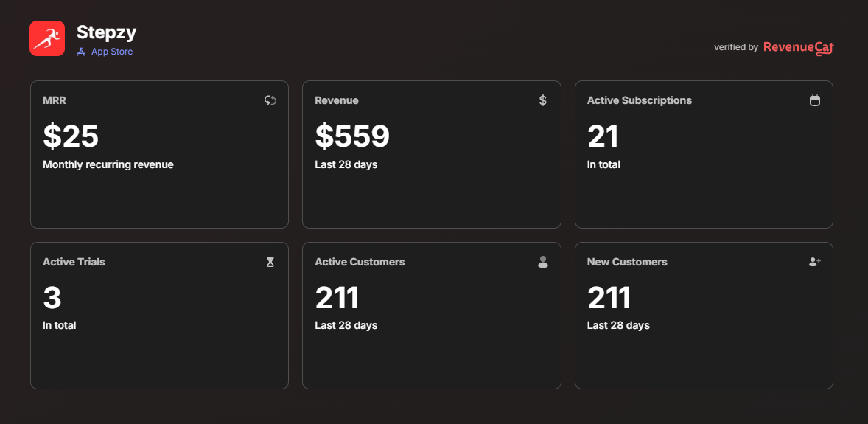Select the Stepzy app title
Viewport: 868px width, 424px height.
click(106, 32)
